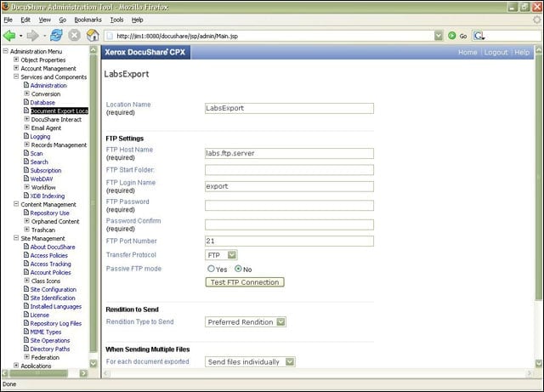
Task: Click page icon beside Subscription link
Action: point(26,170)
